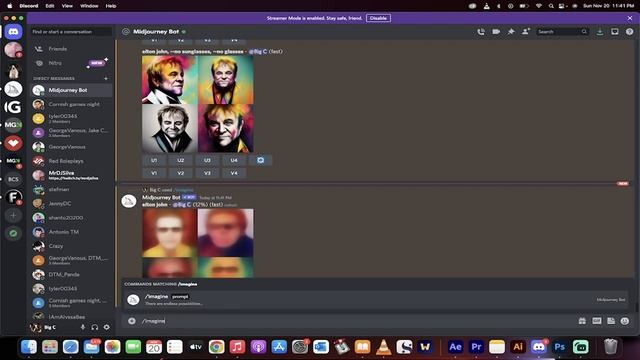Viewport: 640px width, 360px height.
Task: Click Find or start a conversation field
Action: click(x=71, y=31)
